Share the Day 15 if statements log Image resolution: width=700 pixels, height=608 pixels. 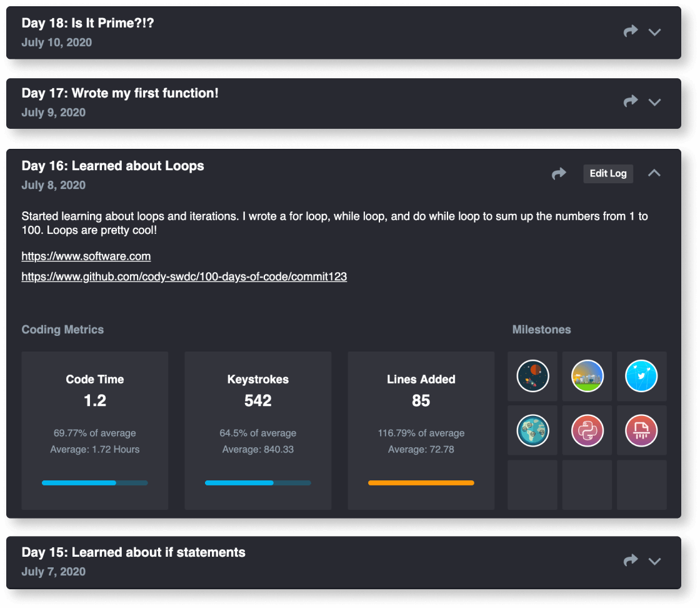pos(631,560)
